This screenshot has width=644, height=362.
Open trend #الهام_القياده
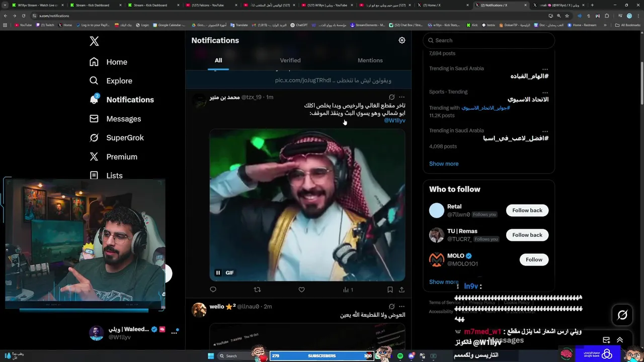pos(529,76)
